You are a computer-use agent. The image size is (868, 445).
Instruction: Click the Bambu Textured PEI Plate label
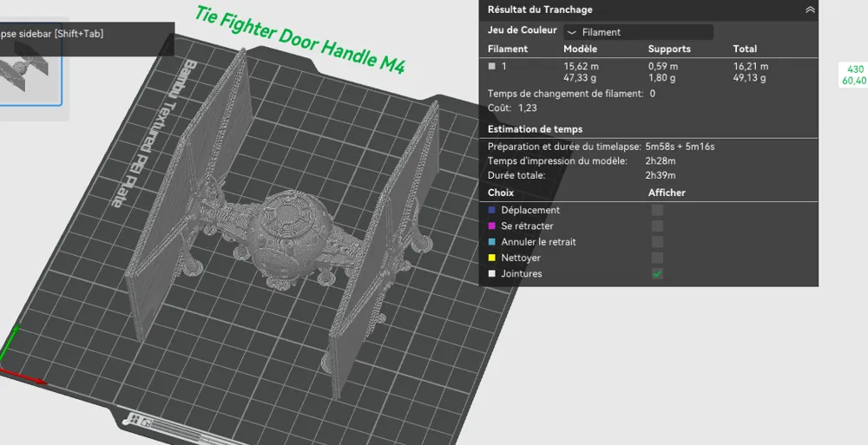point(154,134)
